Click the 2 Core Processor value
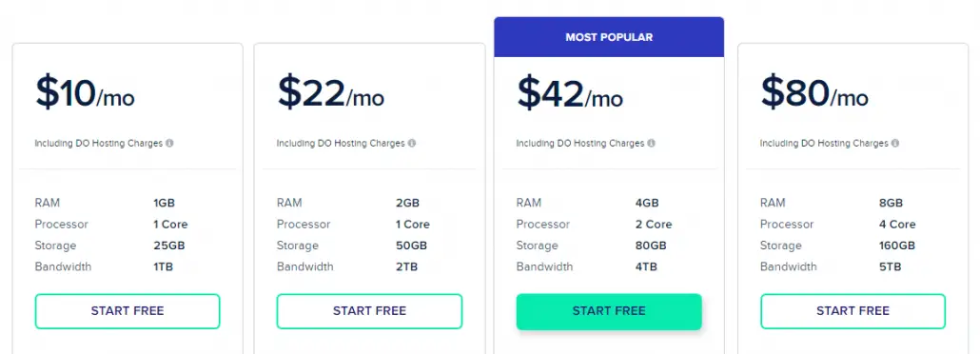Screen dimensions: 980x354 coord(654,225)
